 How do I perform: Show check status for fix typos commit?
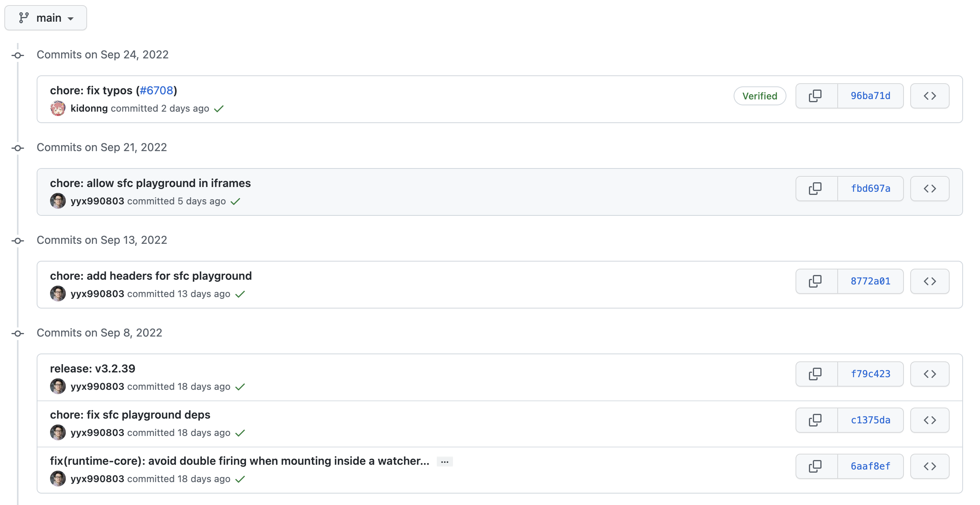(219, 108)
